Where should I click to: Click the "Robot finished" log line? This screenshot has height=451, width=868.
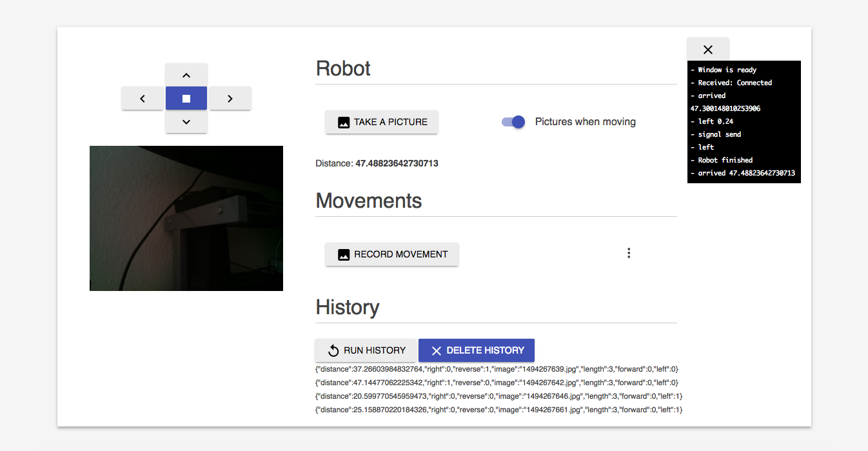click(725, 160)
